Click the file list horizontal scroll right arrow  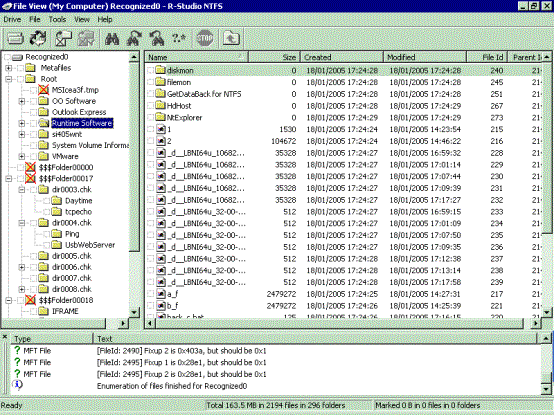[x=536, y=323]
